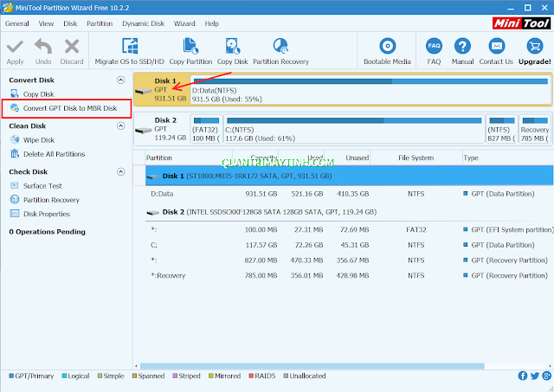Image resolution: width=554 pixels, height=392 pixels.
Task: Sort by File System column header
Action: pos(415,158)
